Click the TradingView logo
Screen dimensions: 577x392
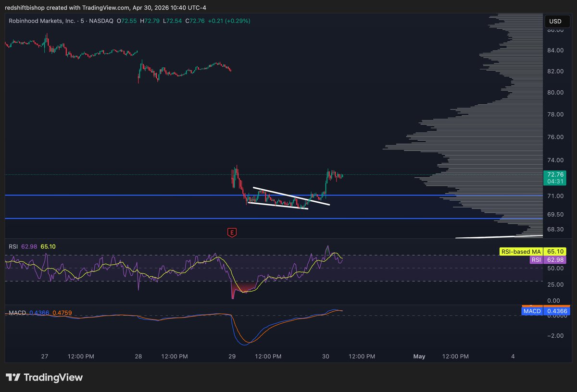pos(44,378)
